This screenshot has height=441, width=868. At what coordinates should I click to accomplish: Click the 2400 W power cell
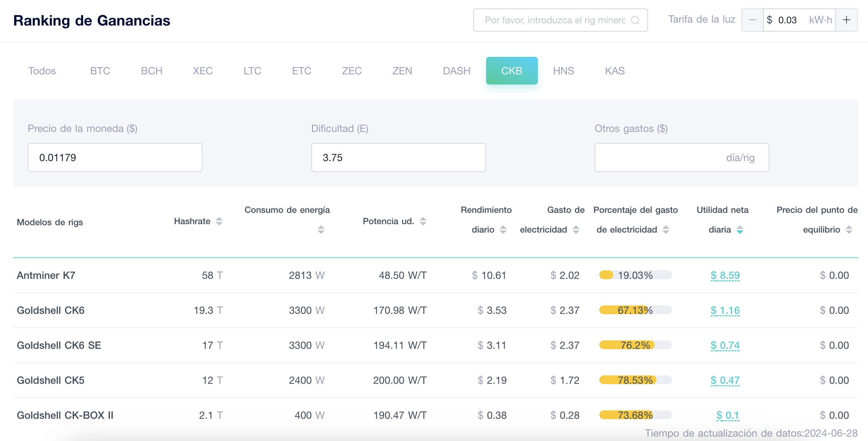tap(307, 380)
